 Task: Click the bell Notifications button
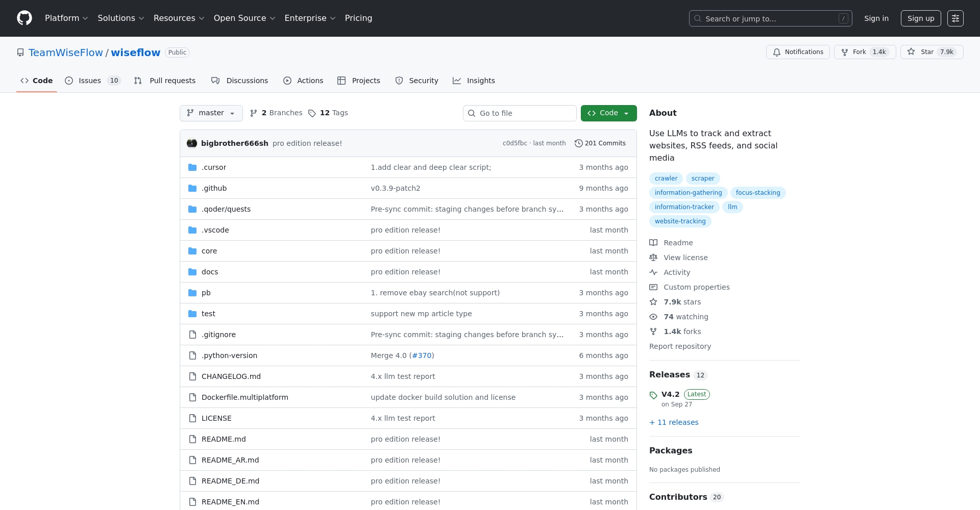[x=798, y=52]
